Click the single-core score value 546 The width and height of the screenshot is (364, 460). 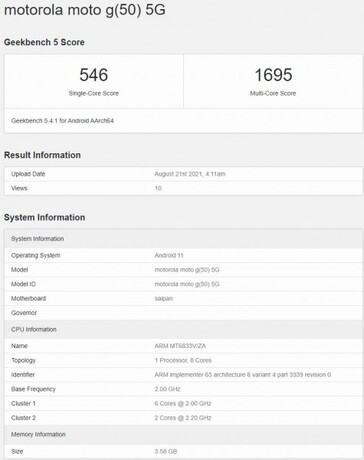94,75
